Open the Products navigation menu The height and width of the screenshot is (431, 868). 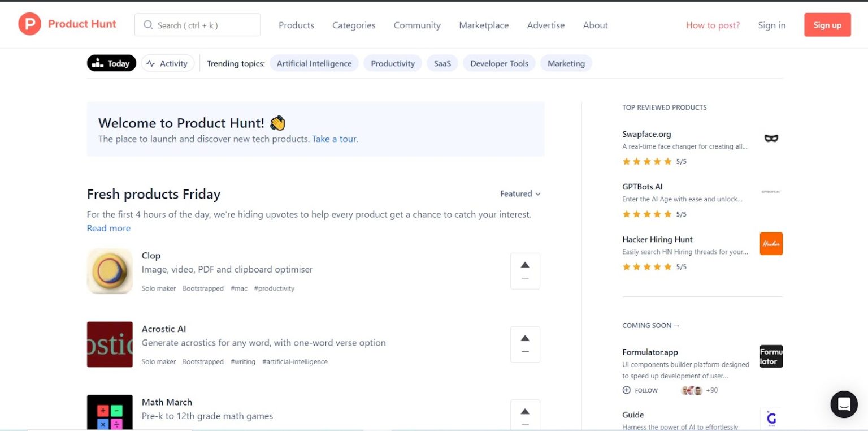[x=296, y=25]
